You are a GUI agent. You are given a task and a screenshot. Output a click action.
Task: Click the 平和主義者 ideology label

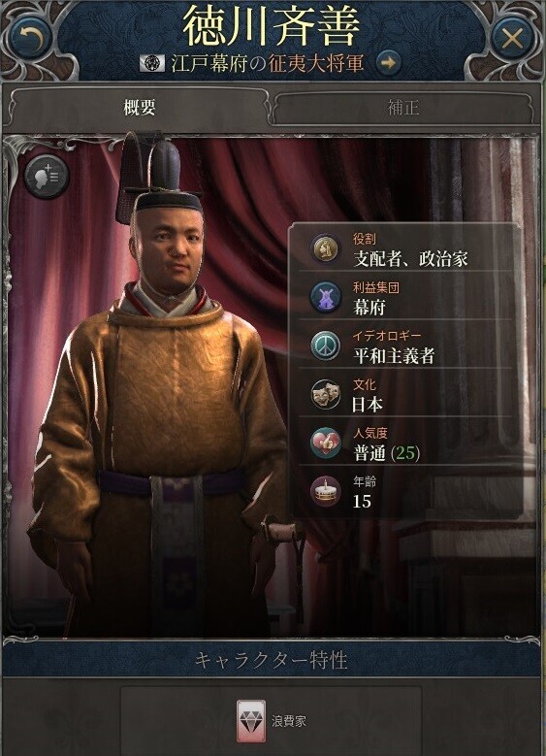(x=394, y=356)
